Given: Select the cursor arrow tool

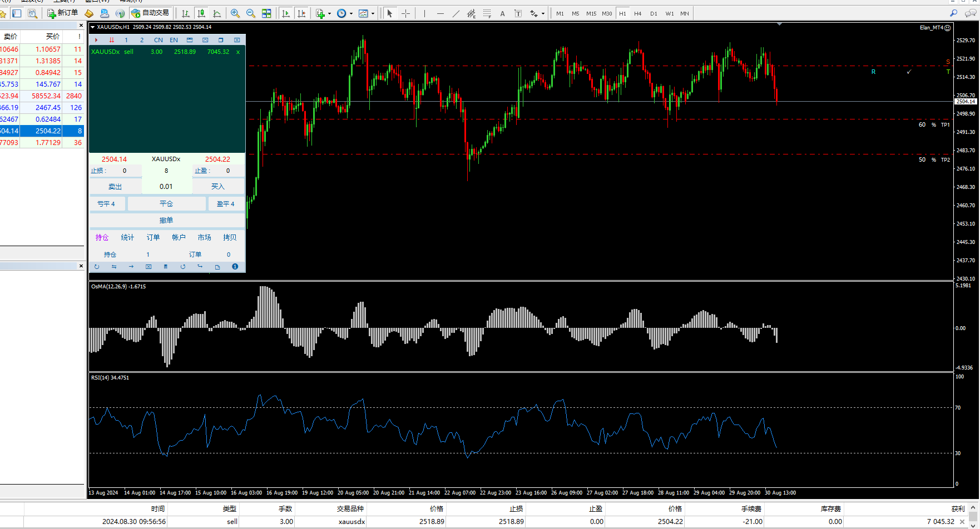Looking at the screenshot, I should (390, 13).
